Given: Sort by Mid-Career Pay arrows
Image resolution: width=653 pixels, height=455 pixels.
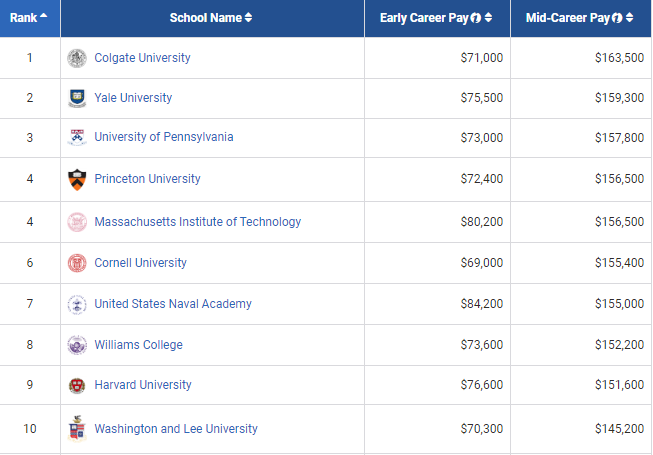Looking at the screenshot, I should click(630, 18).
